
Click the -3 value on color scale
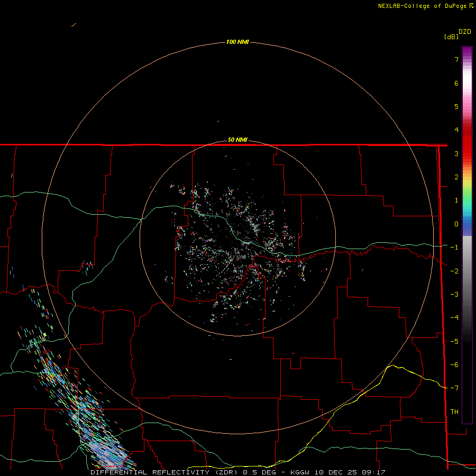pos(454,295)
